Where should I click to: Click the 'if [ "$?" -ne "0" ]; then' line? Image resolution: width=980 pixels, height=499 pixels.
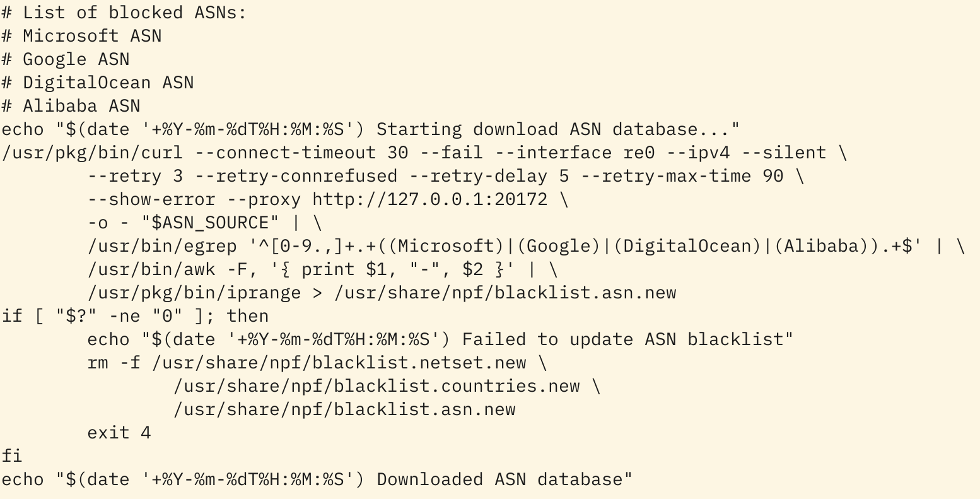135,316
